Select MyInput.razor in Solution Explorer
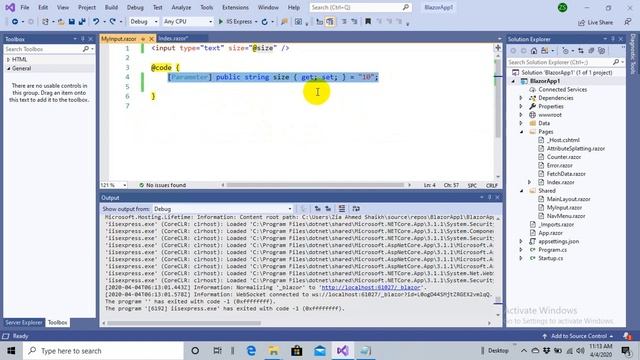This screenshot has width=640, height=360. click(564, 207)
